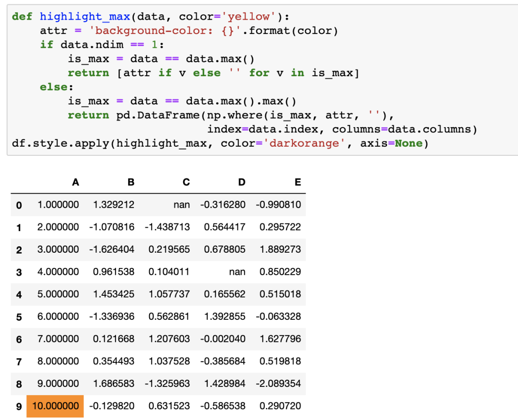The height and width of the screenshot is (420, 518).
Task: Click 'axis=None' in the code cell
Action: (391, 143)
